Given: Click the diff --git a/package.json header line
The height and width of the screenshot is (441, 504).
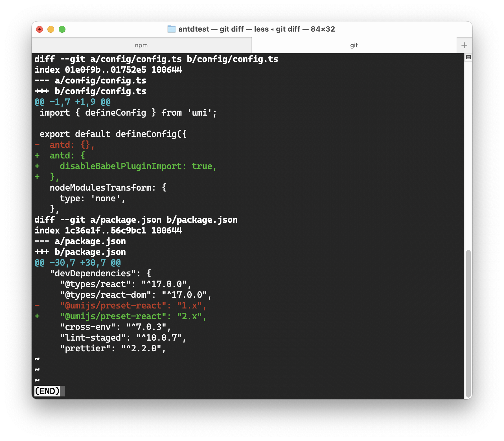Looking at the screenshot, I should [x=136, y=220].
